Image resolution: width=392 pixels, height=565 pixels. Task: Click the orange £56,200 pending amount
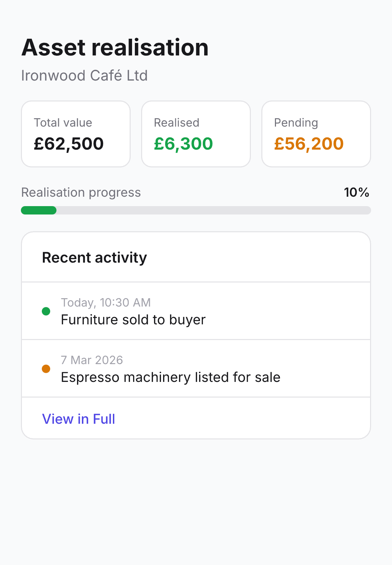pyautogui.click(x=309, y=144)
